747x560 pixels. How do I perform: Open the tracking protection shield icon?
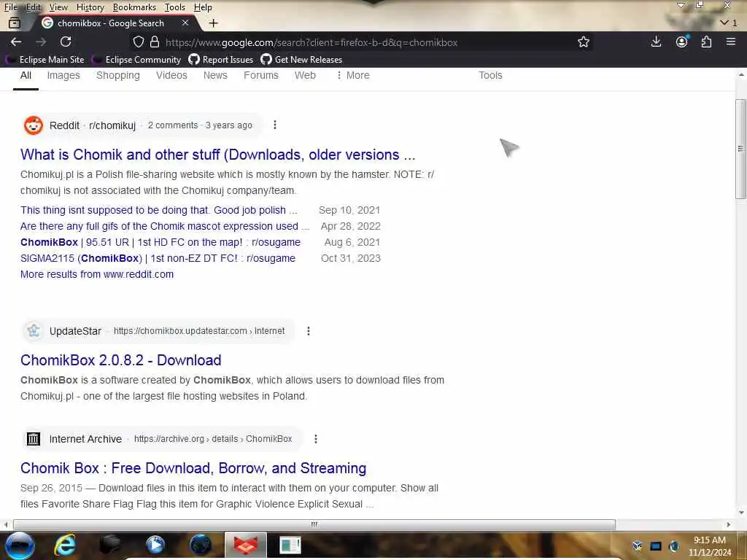point(138,42)
